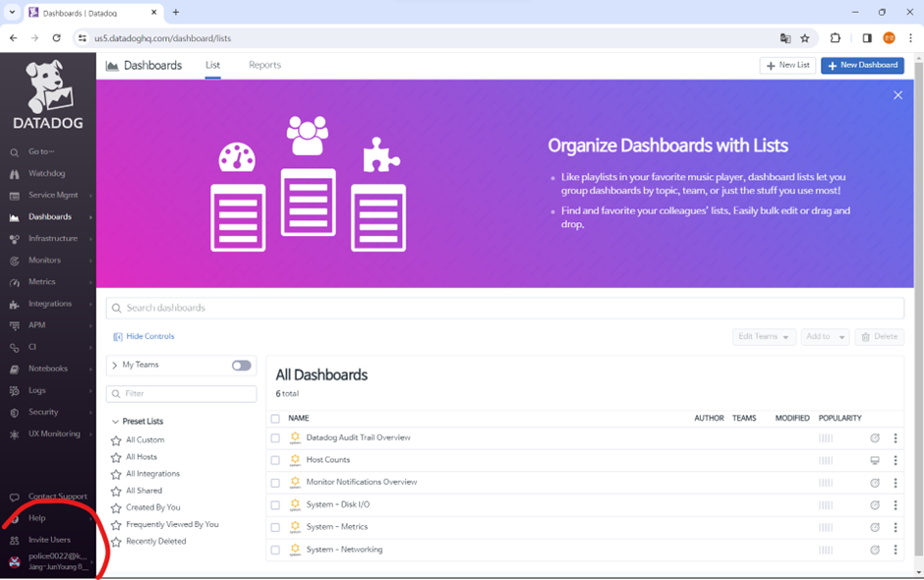
Task: Check the System - Networking checkbox
Action: pyautogui.click(x=275, y=550)
